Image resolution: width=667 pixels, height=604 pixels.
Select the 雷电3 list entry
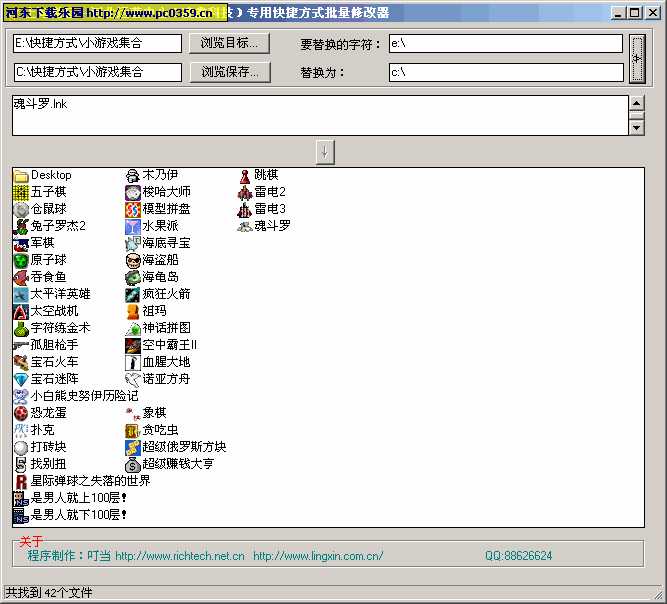262,209
